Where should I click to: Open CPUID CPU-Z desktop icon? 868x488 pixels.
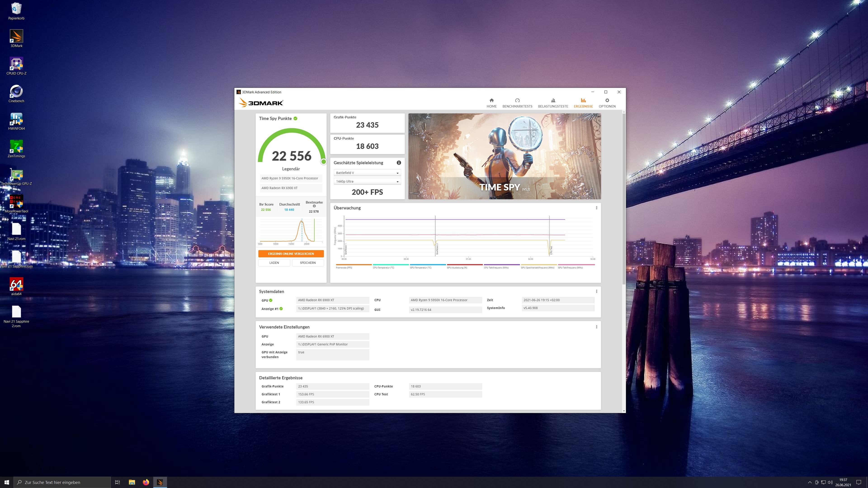[16, 66]
